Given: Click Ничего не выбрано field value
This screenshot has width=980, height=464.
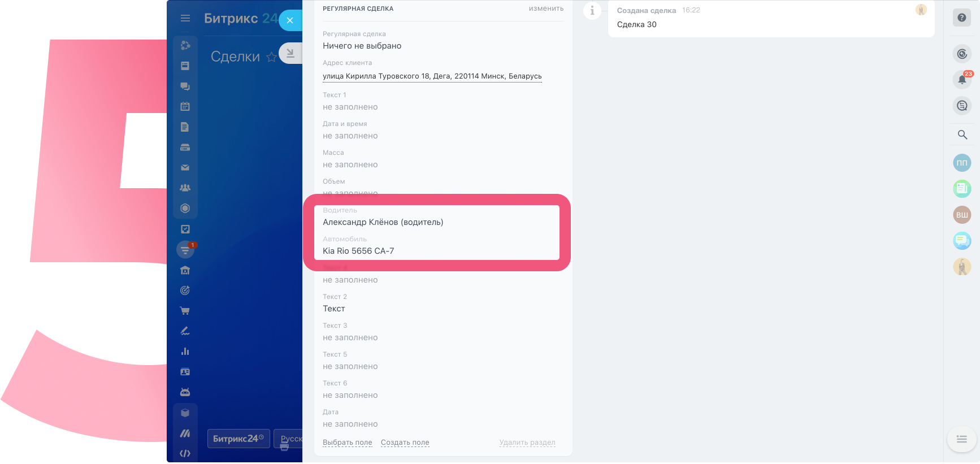Looking at the screenshot, I should [x=362, y=46].
